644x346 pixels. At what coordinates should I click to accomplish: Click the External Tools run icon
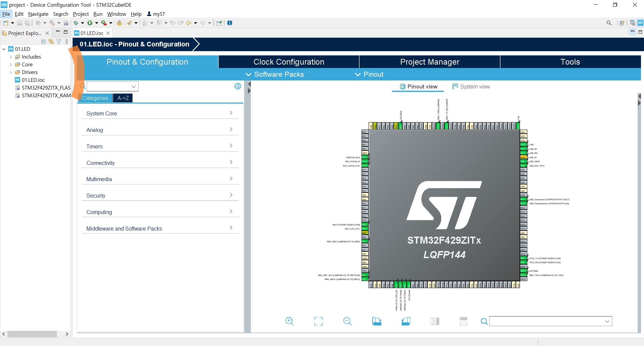pos(104,23)
